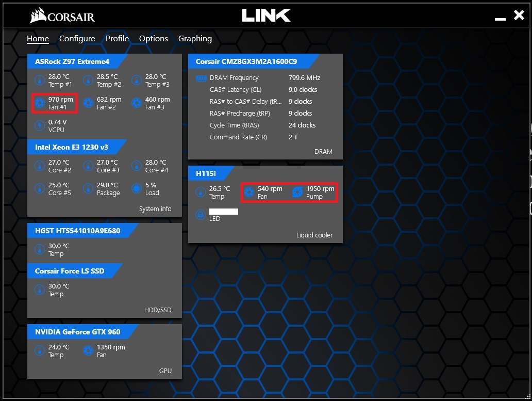The width and height of the screenshot is (532, 401).
Task: Select the Fan #1 fan icon
Action: coord(40,103)
